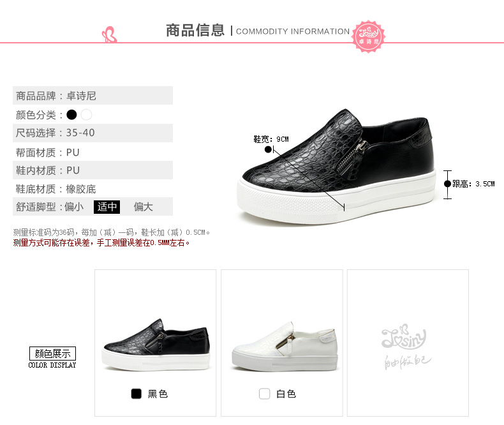This screenshot has height=425, width=504.
Task: Click the 商品信息 section heading
Action: 195,31
